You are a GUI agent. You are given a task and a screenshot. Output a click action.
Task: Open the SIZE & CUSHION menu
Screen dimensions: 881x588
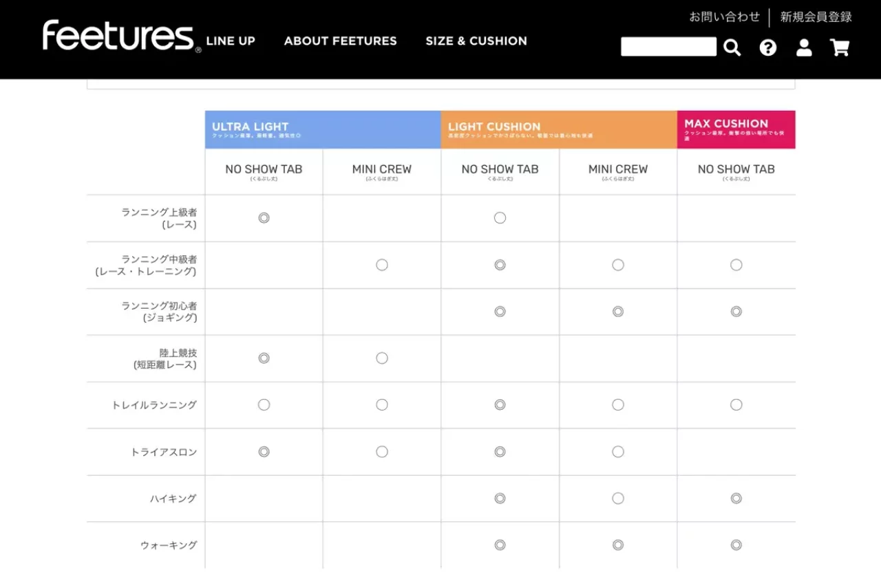click(x=476, y=41)
